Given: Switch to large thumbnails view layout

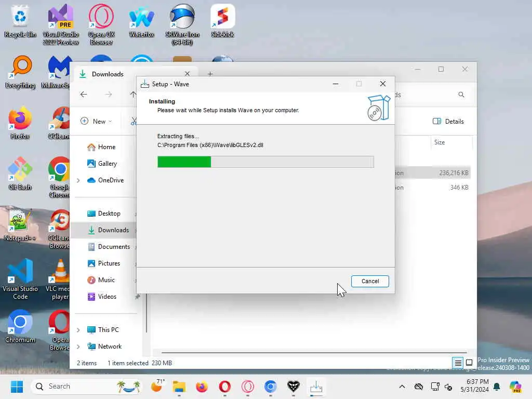Looking at the screenshot, I should [x=469, y=363].
